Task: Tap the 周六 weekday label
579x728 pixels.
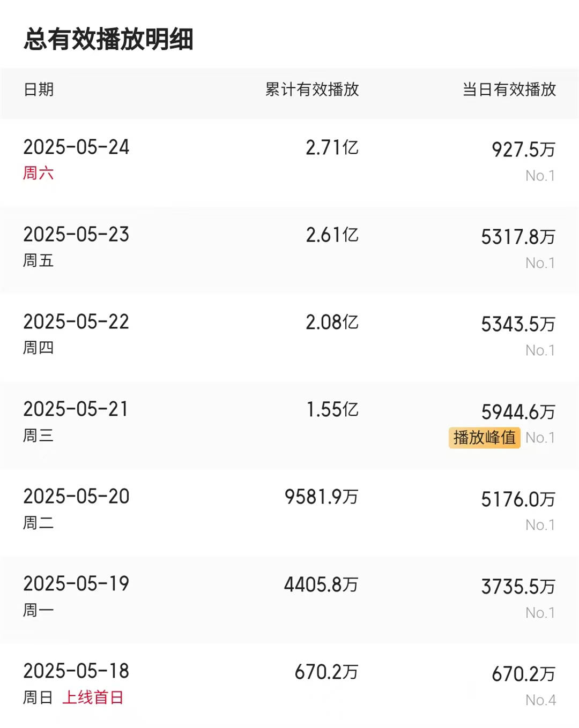Action: coord(38,173)
